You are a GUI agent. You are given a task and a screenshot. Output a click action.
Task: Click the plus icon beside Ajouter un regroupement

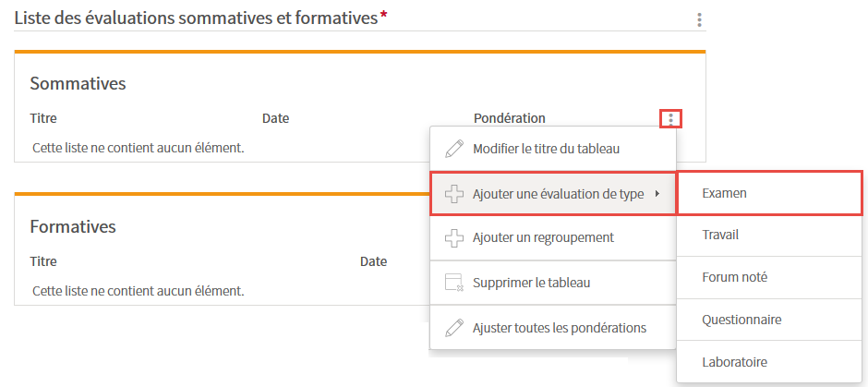click(454, 237)
